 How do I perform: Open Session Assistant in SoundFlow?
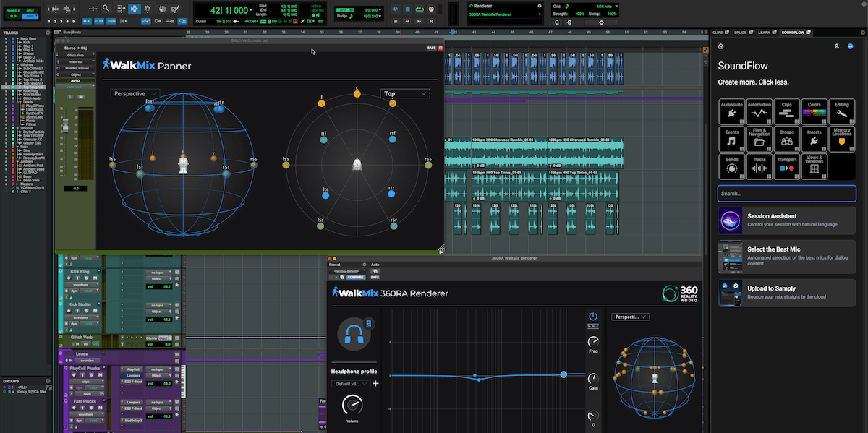786,220
